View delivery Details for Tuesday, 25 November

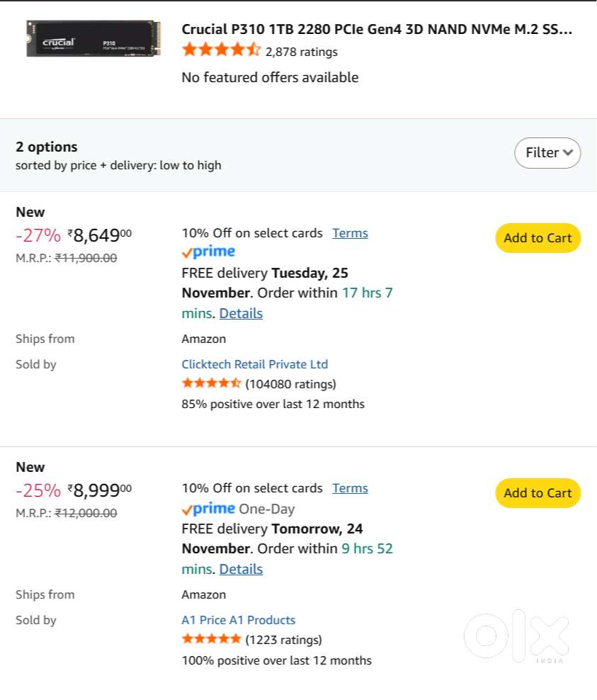pyautogui.click(x=241, y=313)
